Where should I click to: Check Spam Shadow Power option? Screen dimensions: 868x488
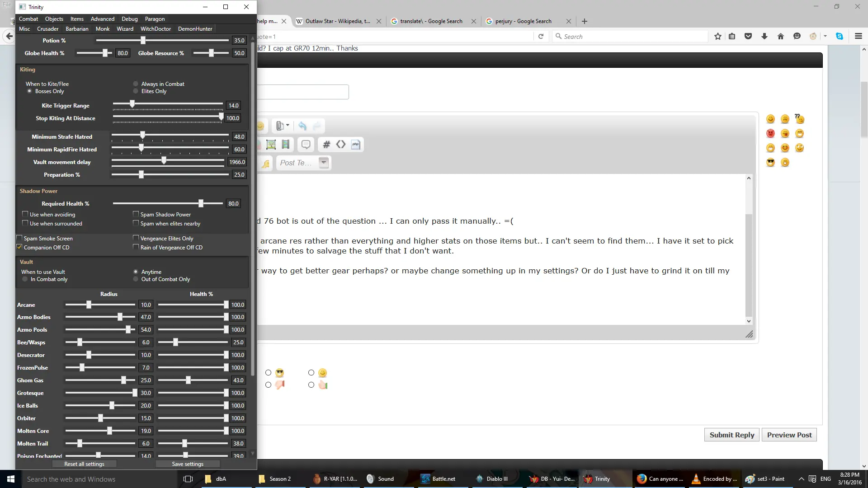pos(136,214)
